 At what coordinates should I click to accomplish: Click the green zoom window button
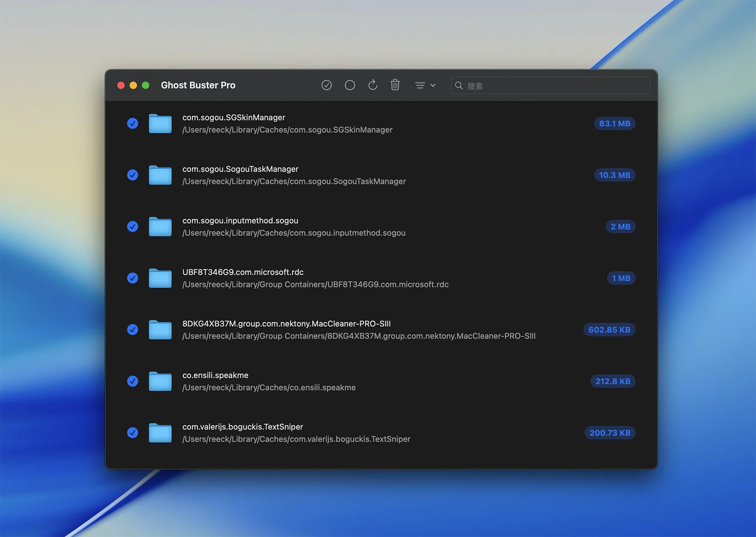point(145,85)
